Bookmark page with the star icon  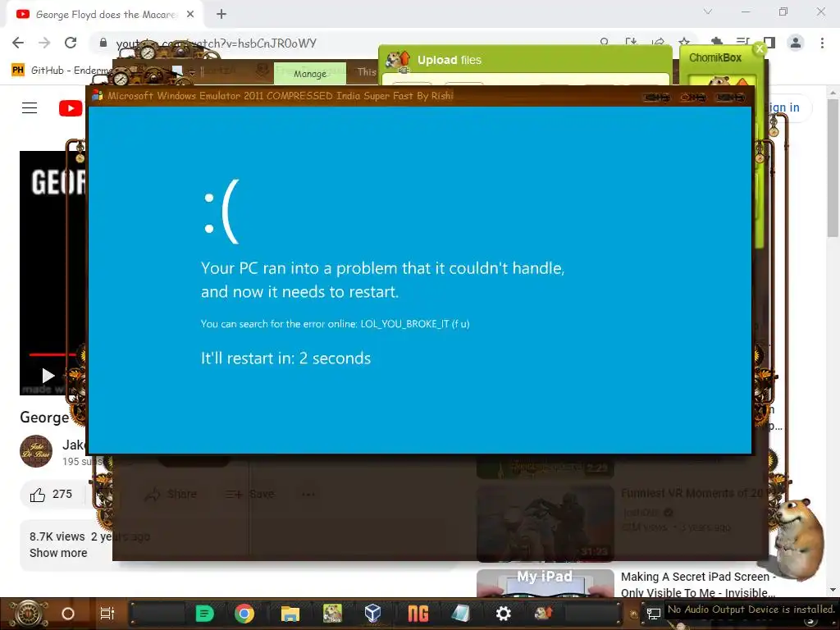coord(684,42)
